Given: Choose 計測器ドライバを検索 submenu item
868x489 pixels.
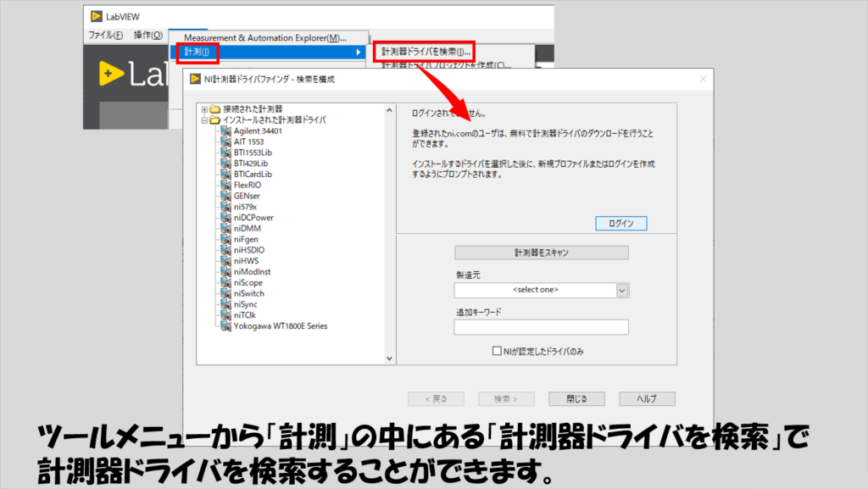Looking at the screenshot, I should pos(426,52).
